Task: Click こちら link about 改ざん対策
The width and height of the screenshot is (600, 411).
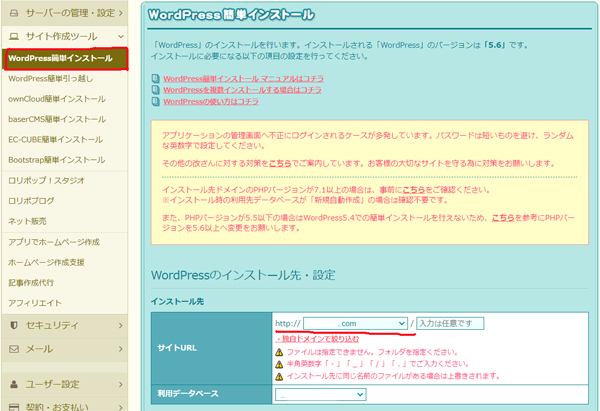Action: point(280,163)
